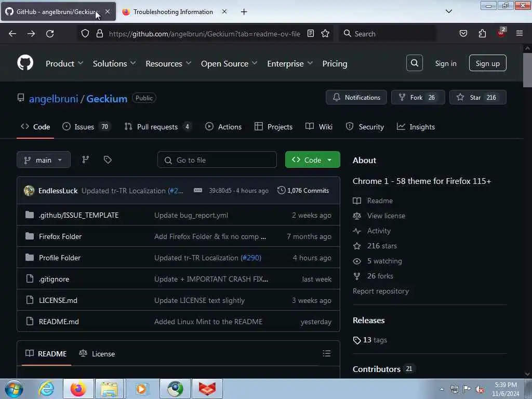Open the Firefox extensions puzzle icon

coord(482,33)
